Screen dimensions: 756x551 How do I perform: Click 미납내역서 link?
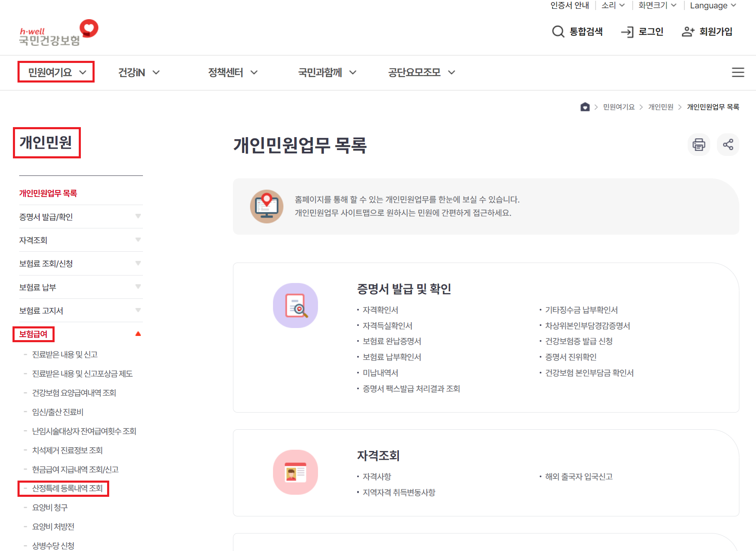381,373
